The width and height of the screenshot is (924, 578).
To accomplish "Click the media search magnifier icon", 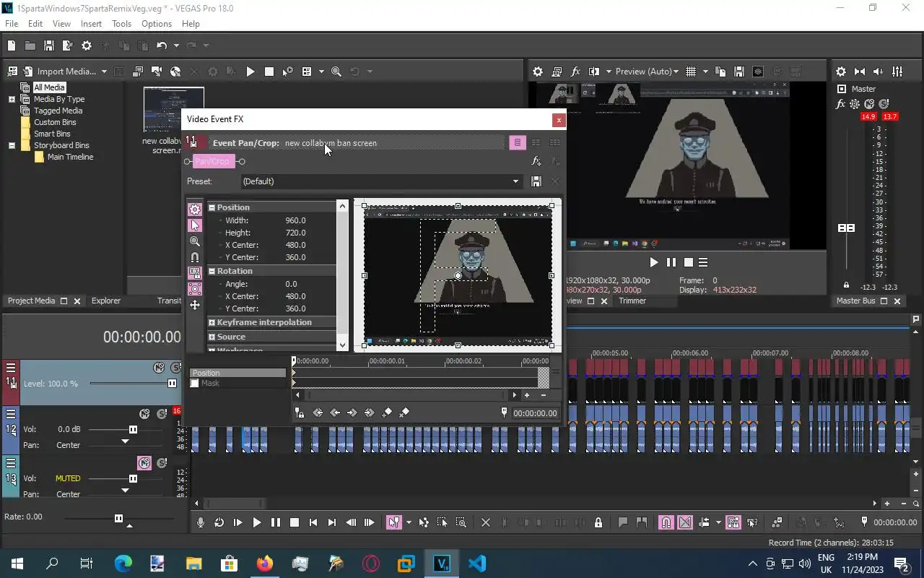I will point(336,72).
